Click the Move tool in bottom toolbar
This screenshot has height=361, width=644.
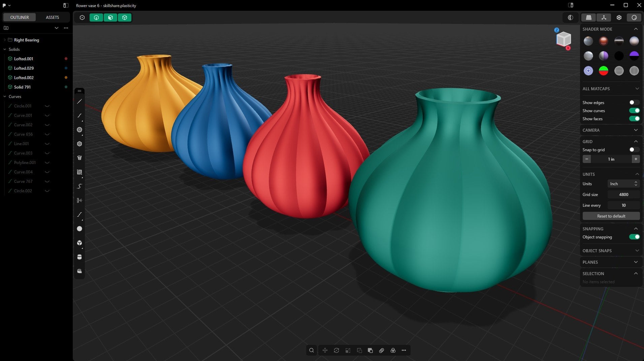(x=325, y=350)
